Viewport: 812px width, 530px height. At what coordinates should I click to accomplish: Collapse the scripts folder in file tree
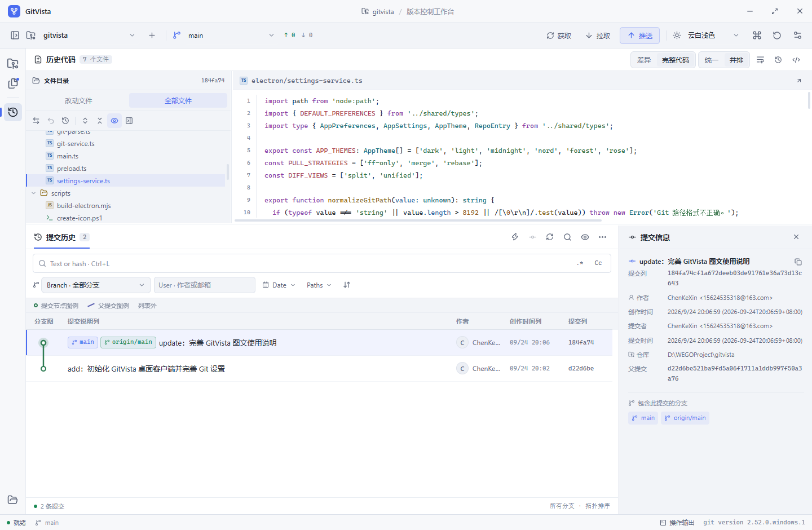coord(34,193)
